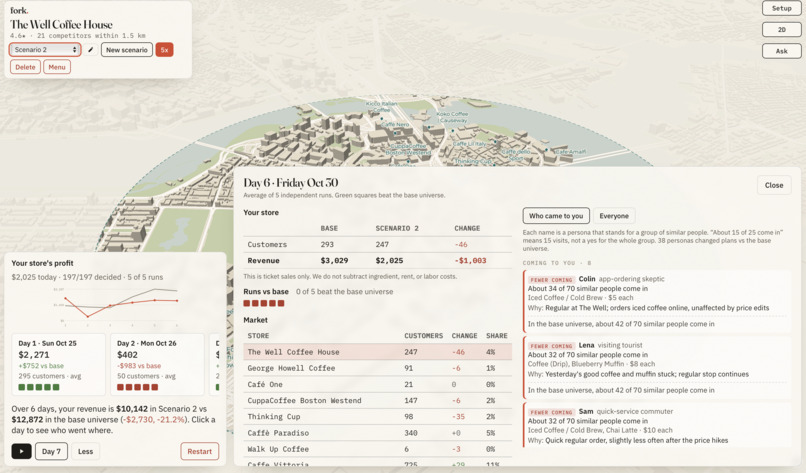Toggle the 5x runs button
806x473 pixels.
[164, 50]
